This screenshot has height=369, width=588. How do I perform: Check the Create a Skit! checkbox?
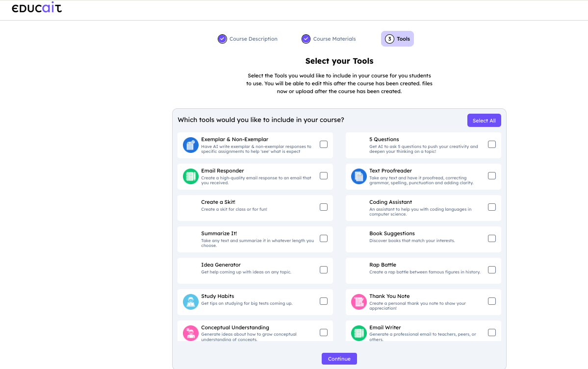[324, 207]
